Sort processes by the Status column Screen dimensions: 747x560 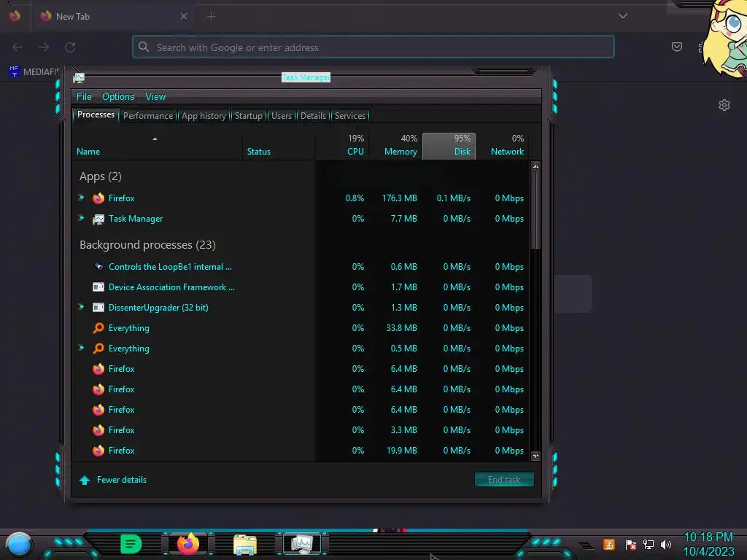[x=279, y=146]
